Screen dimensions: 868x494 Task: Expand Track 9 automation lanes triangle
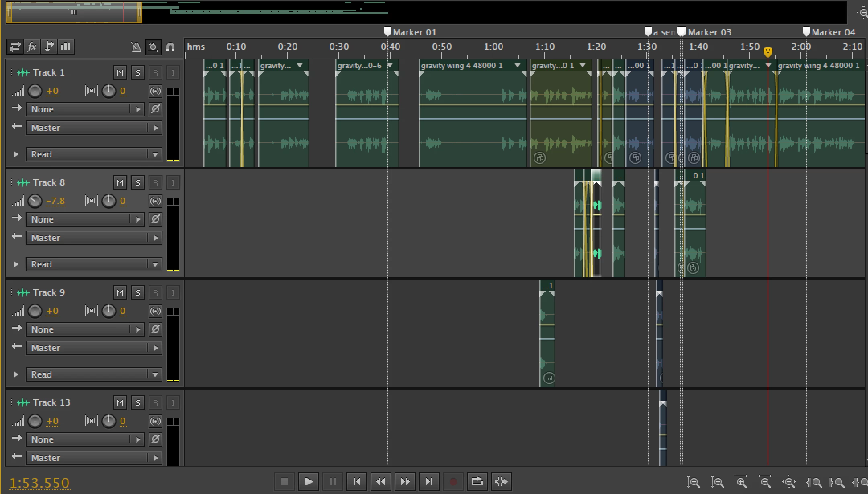[16, 374]
